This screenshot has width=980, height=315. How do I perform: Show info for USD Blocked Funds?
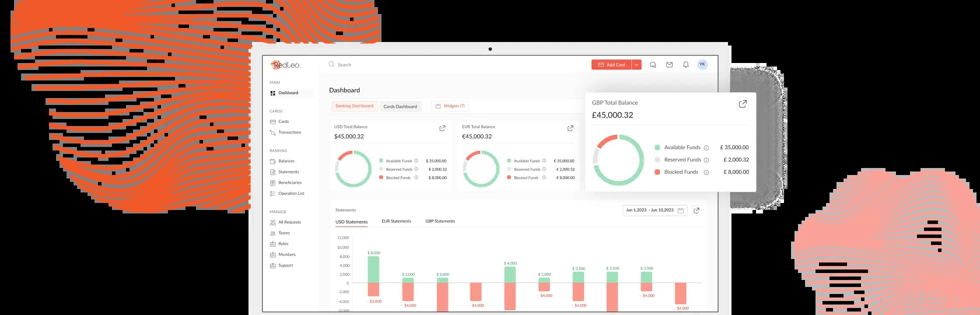pyautogui.click(x=416, y=177)
